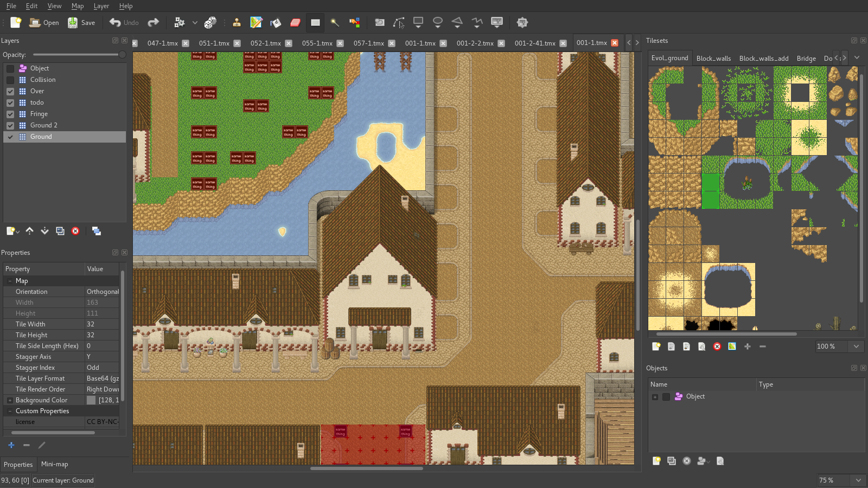Open the tileset tabs list dropdown
Image resolution: width=868 pixels, height=488 pixels.
pos(857,57)
